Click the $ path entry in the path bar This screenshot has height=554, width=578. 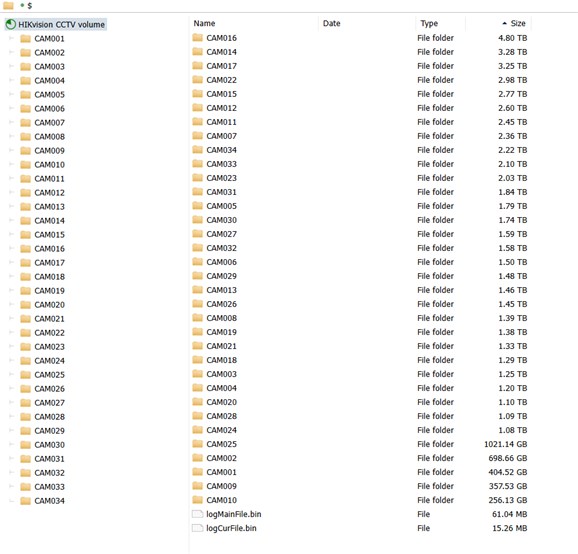point(29,6)
